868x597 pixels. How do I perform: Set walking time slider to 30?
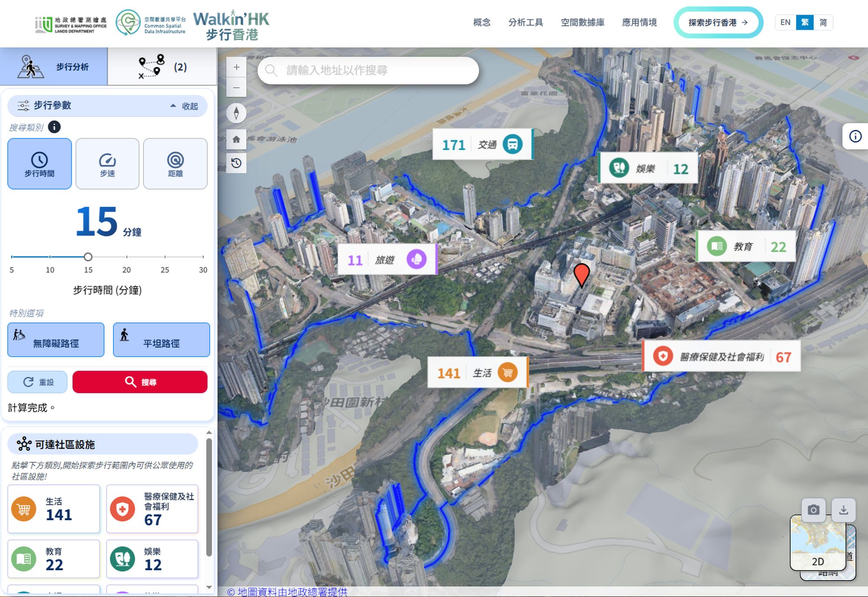pyautogui.click(x=203, y=257)
